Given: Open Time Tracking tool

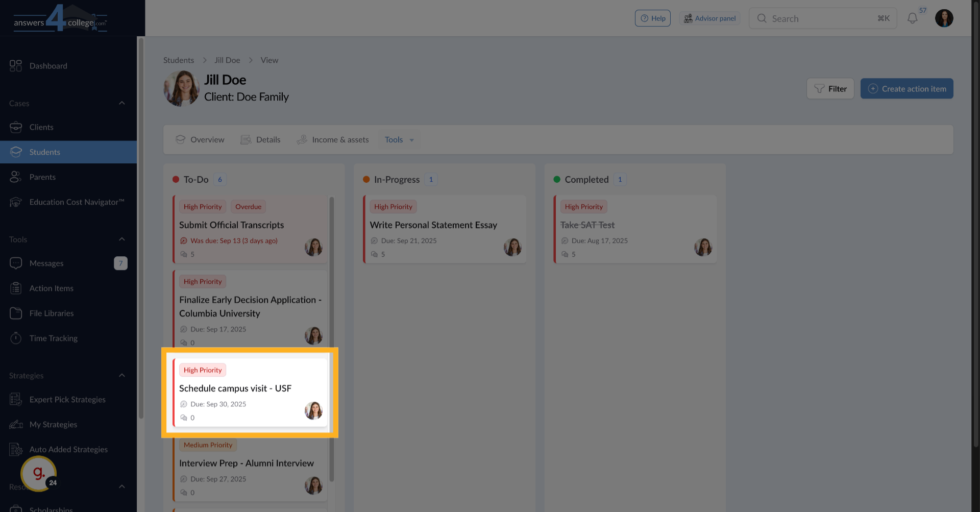Looking at the screenshot, I should (x=53, y=338).
